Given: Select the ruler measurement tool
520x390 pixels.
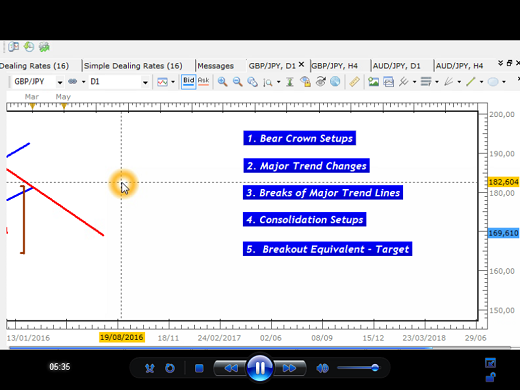Looking at the screenshot, I should point(354,82).
